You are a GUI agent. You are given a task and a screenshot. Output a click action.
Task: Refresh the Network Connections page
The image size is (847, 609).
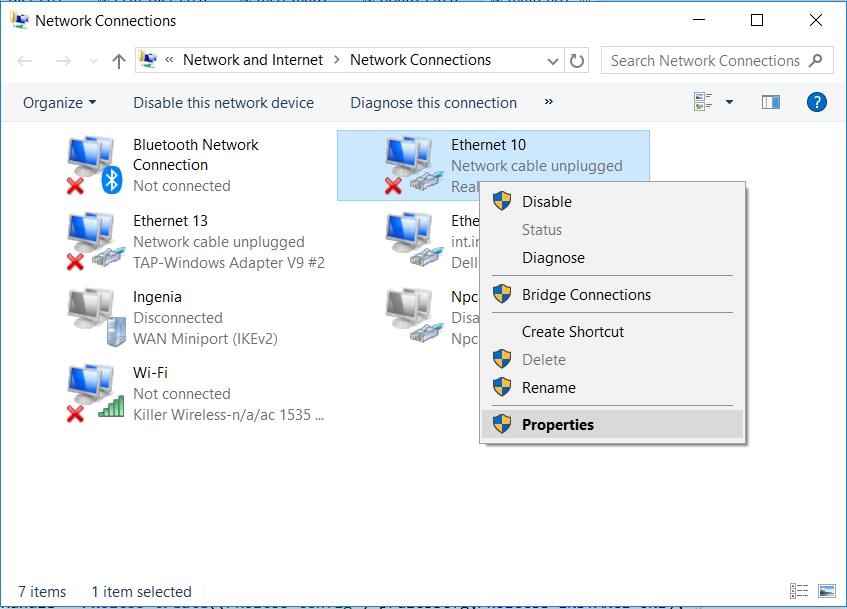pyautogui.click(x=577, y=60)
